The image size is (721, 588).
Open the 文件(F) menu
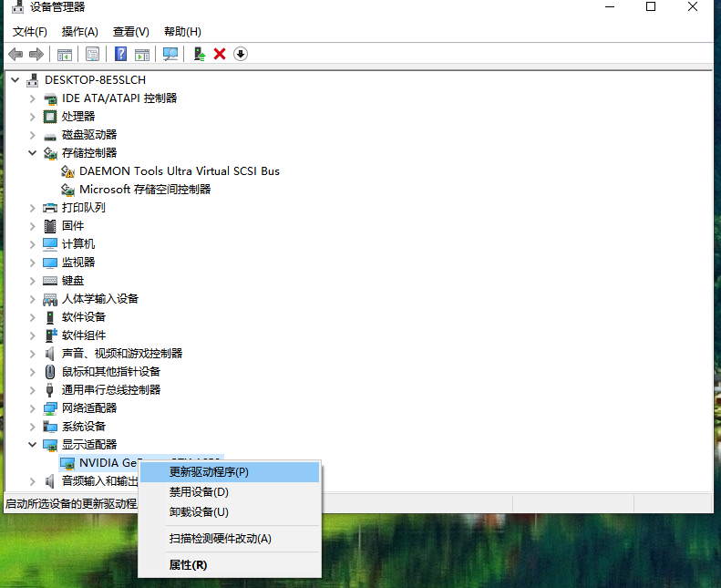pyautogui.click(x=30, y=32)
